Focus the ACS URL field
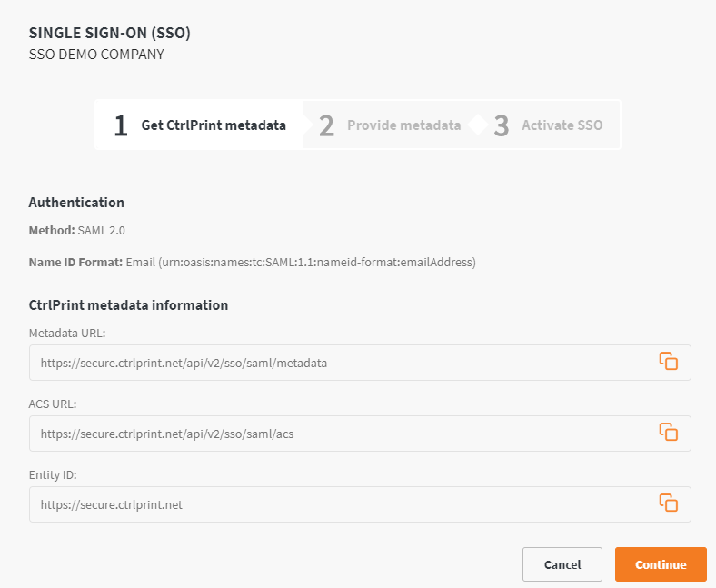 [360, 434]
